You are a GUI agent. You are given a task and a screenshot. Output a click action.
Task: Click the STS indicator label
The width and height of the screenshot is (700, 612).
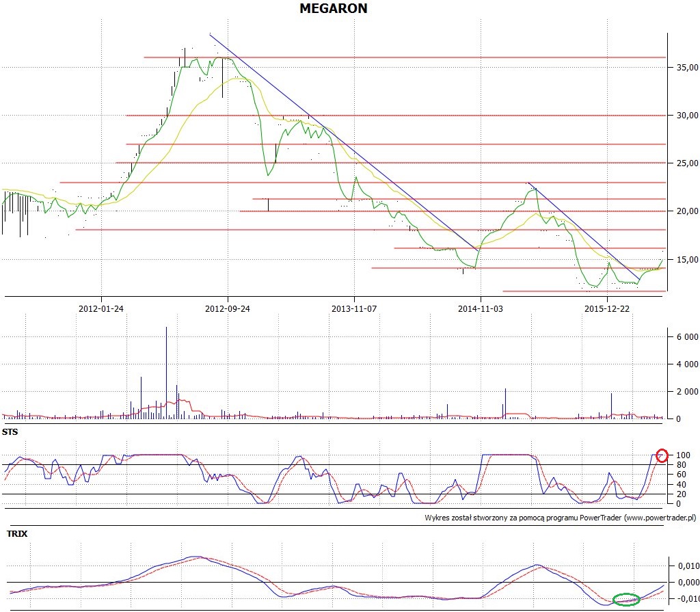pos(10,432)
